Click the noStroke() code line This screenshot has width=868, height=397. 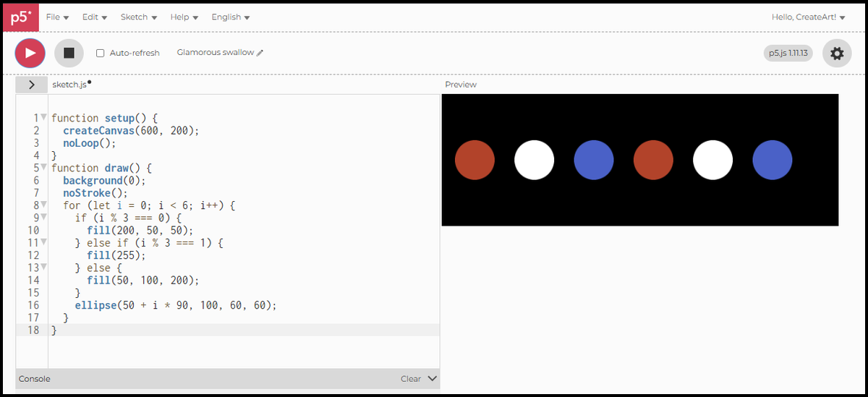95,192
